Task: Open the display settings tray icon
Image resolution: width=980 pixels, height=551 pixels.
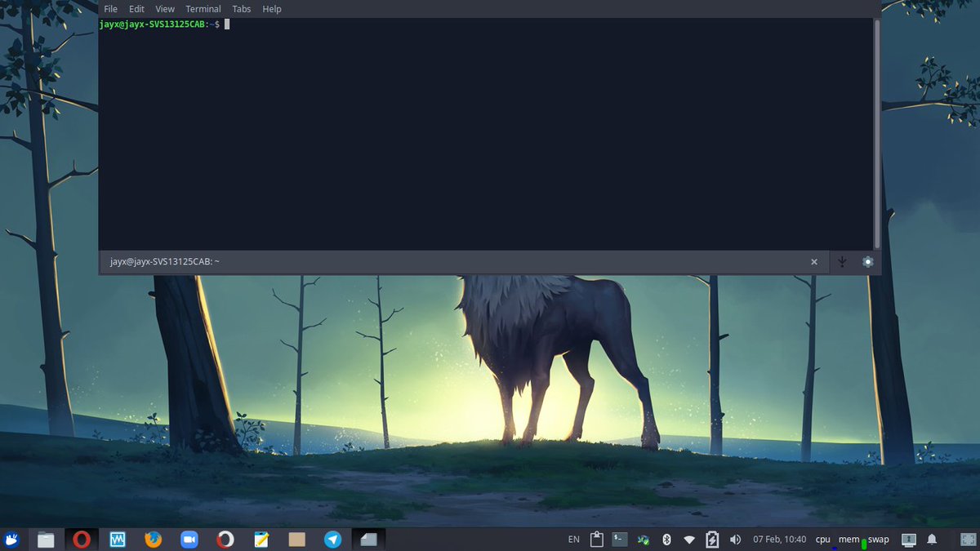Action: (x=908, y=540)
